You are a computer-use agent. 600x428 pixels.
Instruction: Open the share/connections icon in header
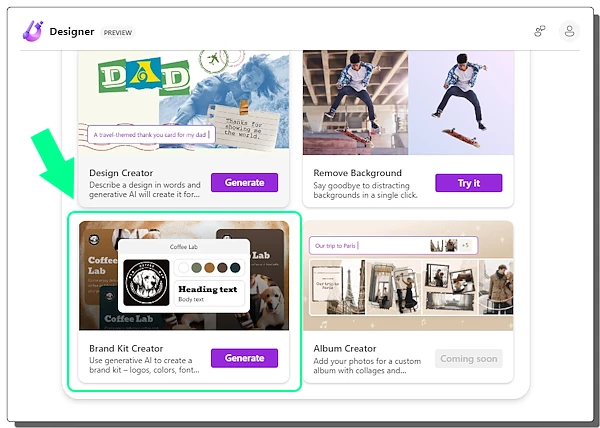pos(539,31)
